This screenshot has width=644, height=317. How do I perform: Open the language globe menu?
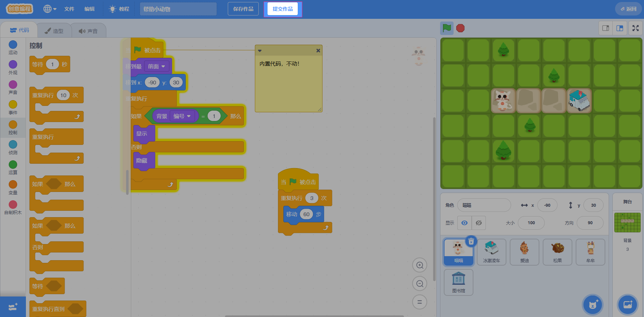[50, 9]
